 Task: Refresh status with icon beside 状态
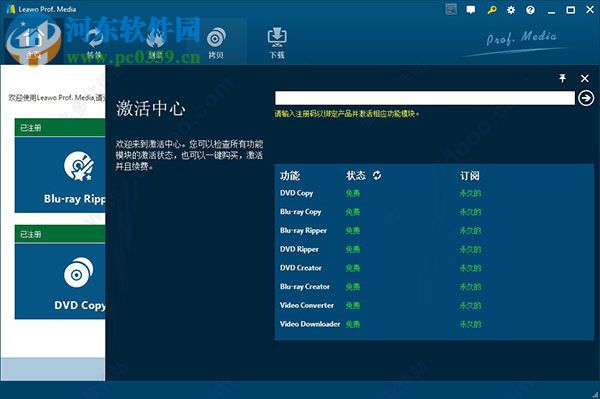377,175
